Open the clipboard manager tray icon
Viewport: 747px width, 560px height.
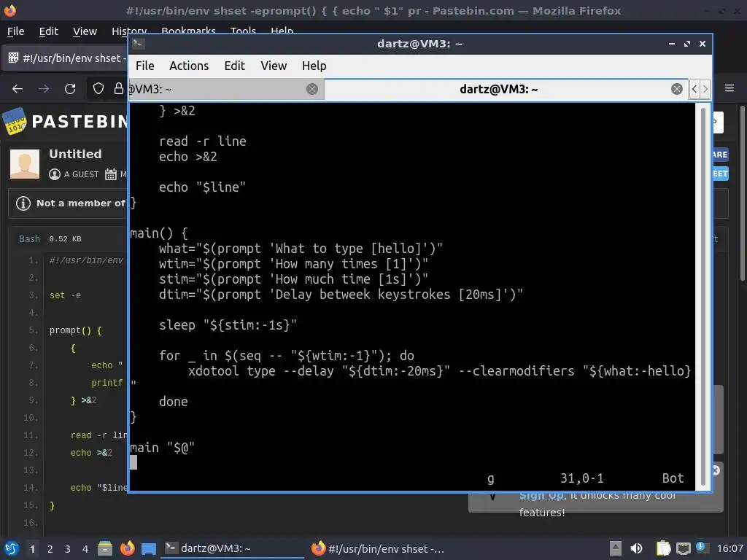pos(663,548)
